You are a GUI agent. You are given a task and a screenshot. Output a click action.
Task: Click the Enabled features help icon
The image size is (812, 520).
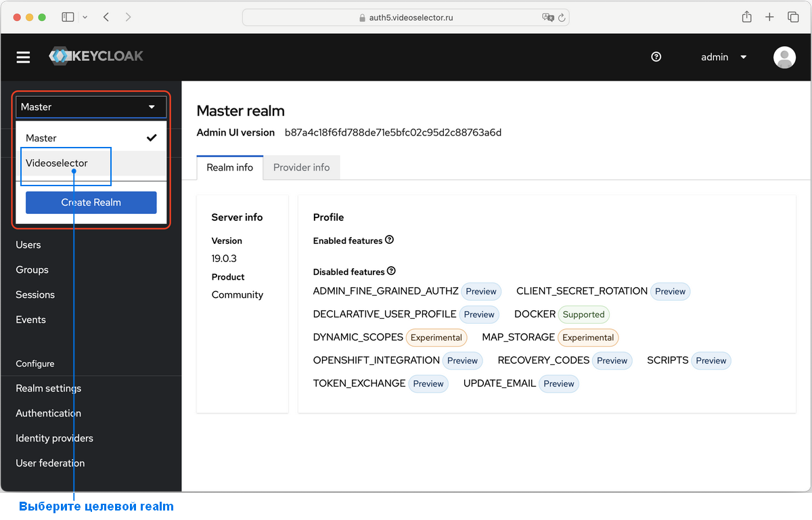click(x=389, y=240)
